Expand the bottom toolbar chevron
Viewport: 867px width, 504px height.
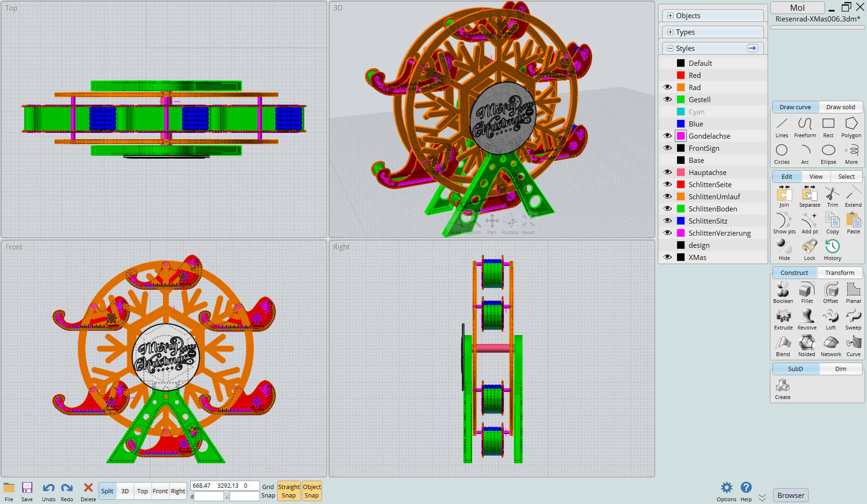click(762, 497)
